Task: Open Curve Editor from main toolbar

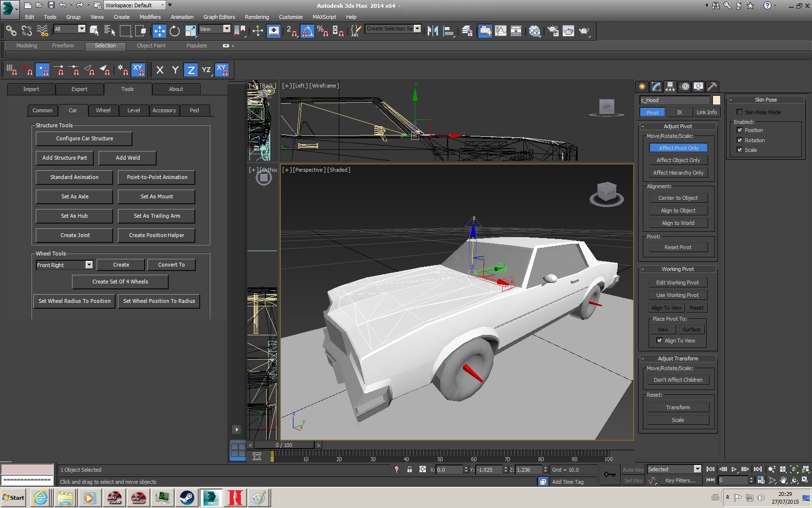Action: pos(501,31)
